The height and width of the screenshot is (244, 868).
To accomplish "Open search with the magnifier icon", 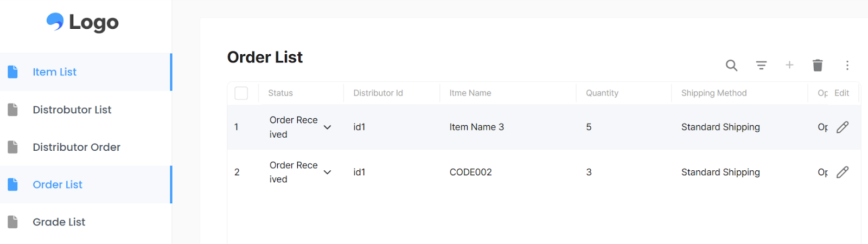I will (731, 66).
